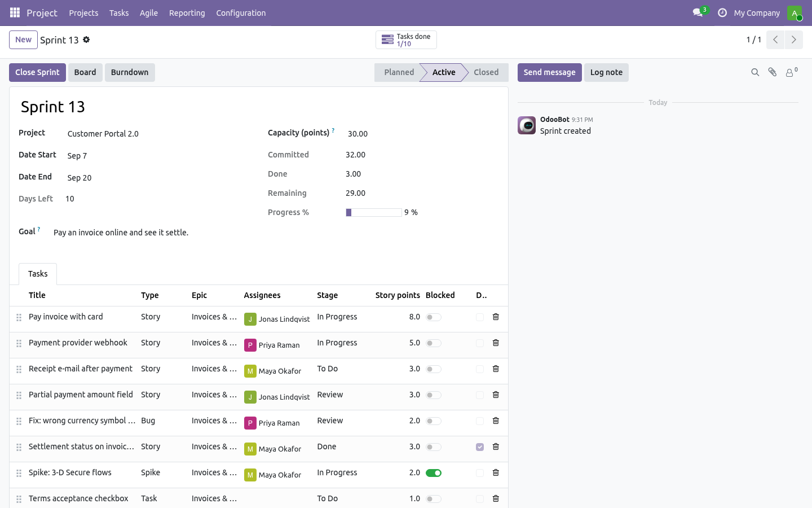Open the Configuration menu
The image size is (812, 508).
241,13
